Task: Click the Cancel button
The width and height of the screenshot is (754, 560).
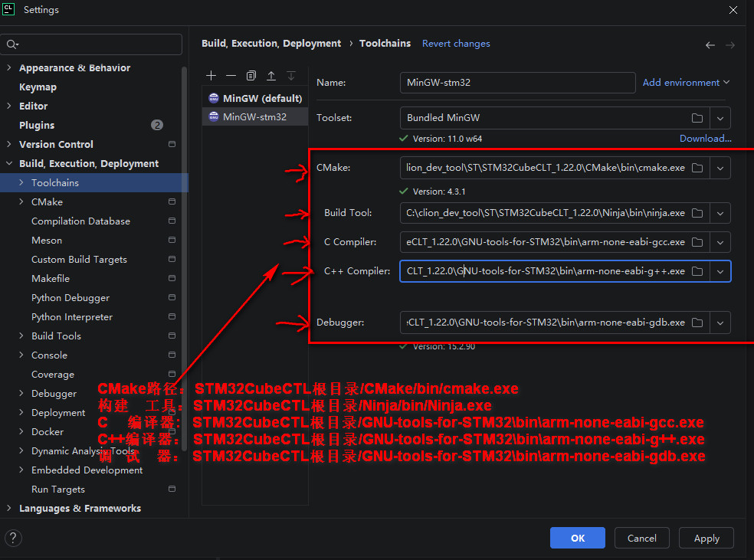Action: click(641, 538)
